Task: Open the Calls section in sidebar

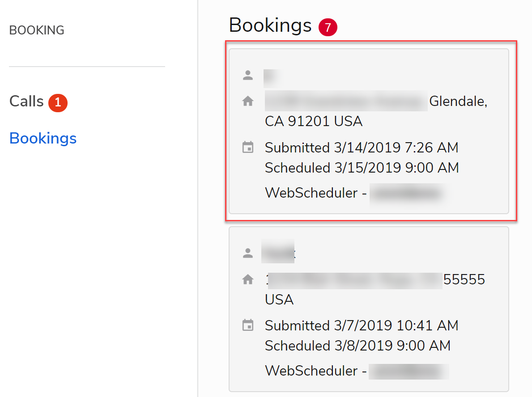Action: (26, 101)
